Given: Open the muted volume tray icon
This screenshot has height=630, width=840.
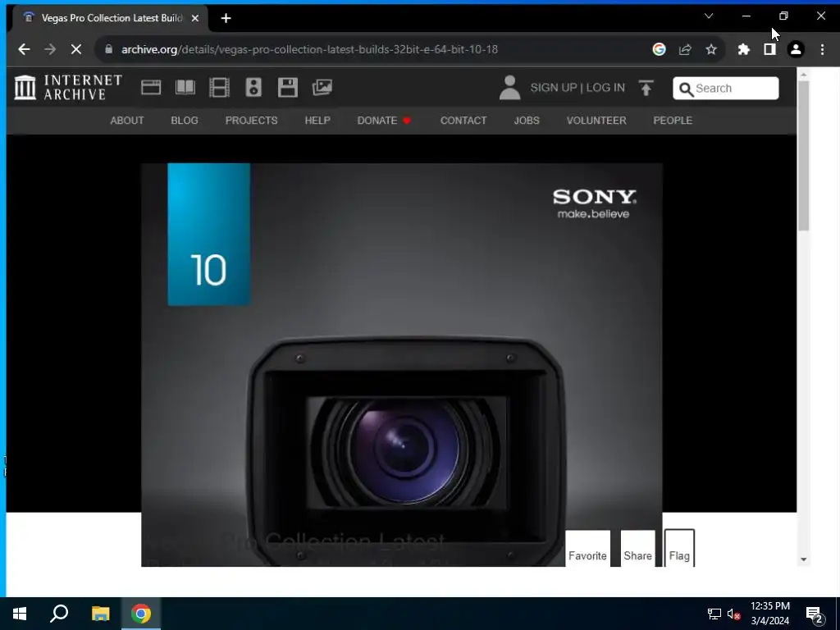Looking at the screenshot, I should point(733,614).
